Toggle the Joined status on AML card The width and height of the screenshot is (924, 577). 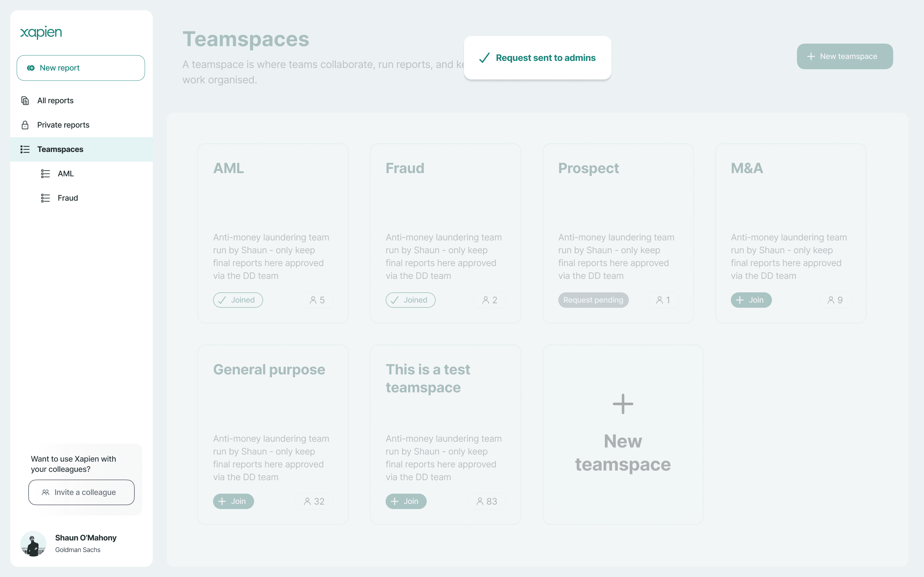click(238, 300)
